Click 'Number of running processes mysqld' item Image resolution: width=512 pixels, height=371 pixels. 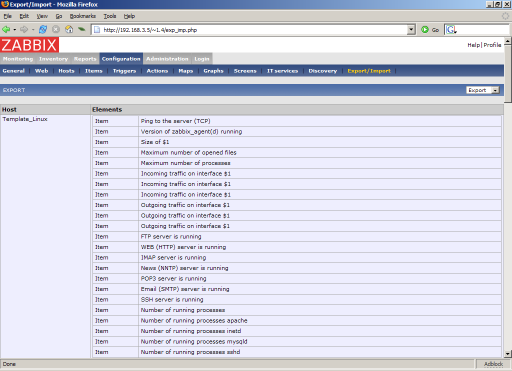click(194, 342)
